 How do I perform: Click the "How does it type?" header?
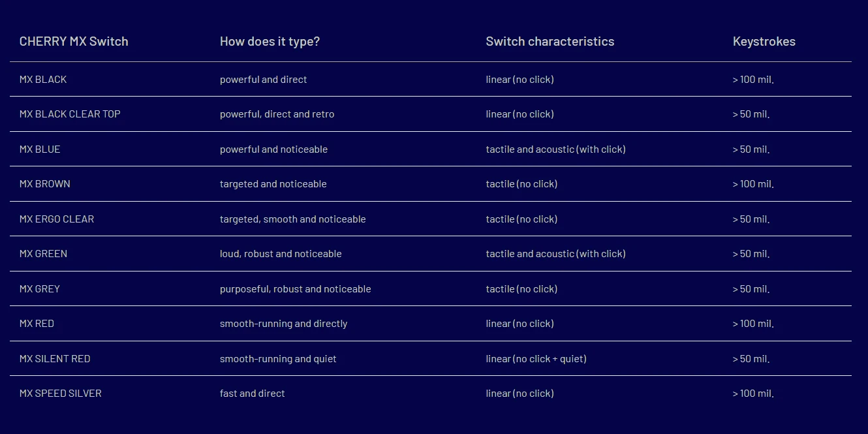[270, 41]
